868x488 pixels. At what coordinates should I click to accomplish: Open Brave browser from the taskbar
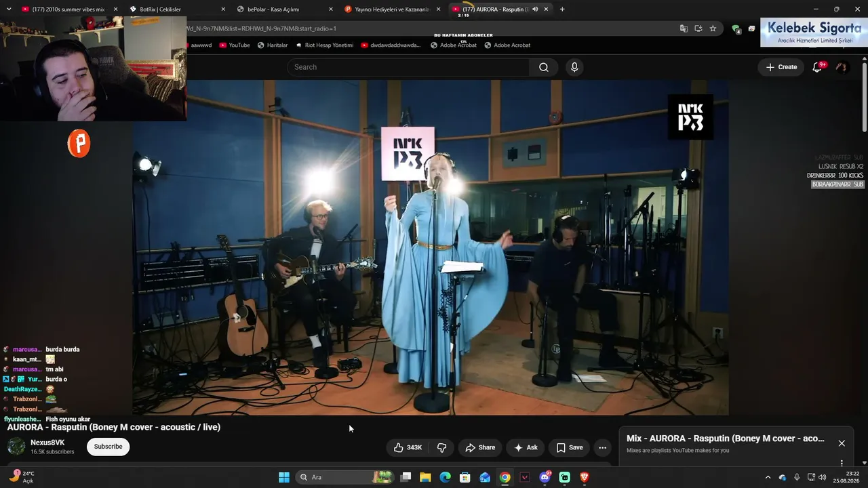click(585, 477)
